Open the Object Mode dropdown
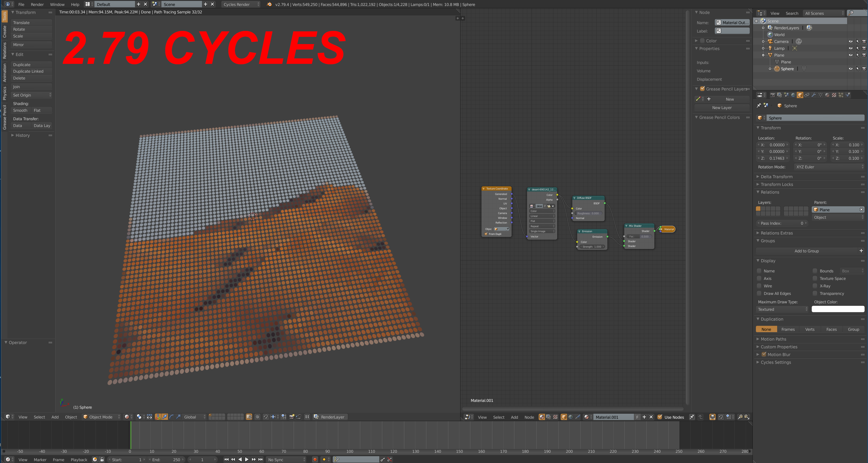Image resolution: width=868 pixels, height=463 pixels. coord(101,417)
